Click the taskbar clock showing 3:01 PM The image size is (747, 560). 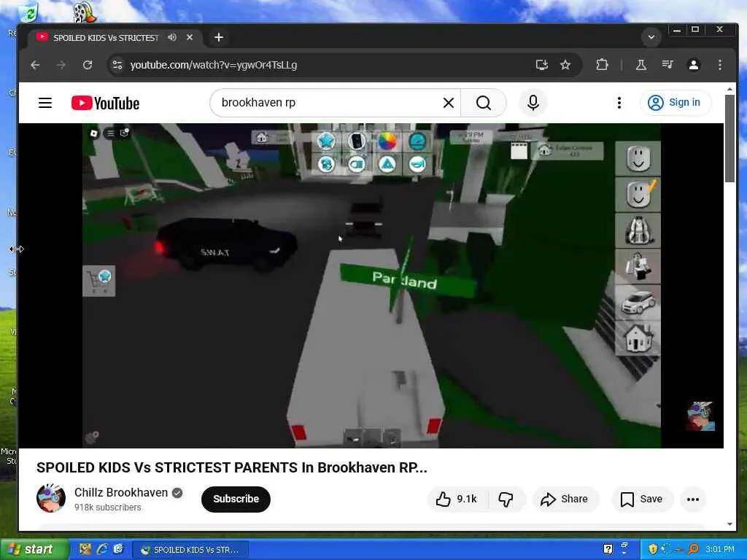tap(720, 549)
